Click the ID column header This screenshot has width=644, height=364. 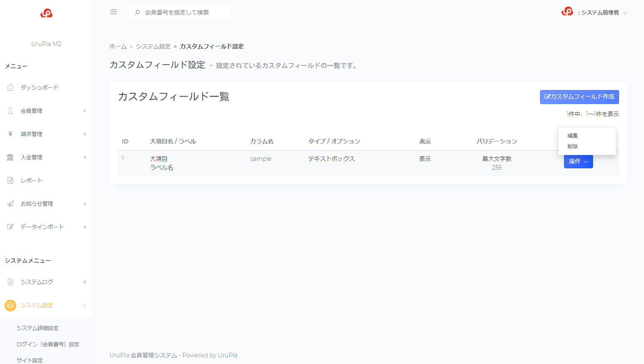125,141
